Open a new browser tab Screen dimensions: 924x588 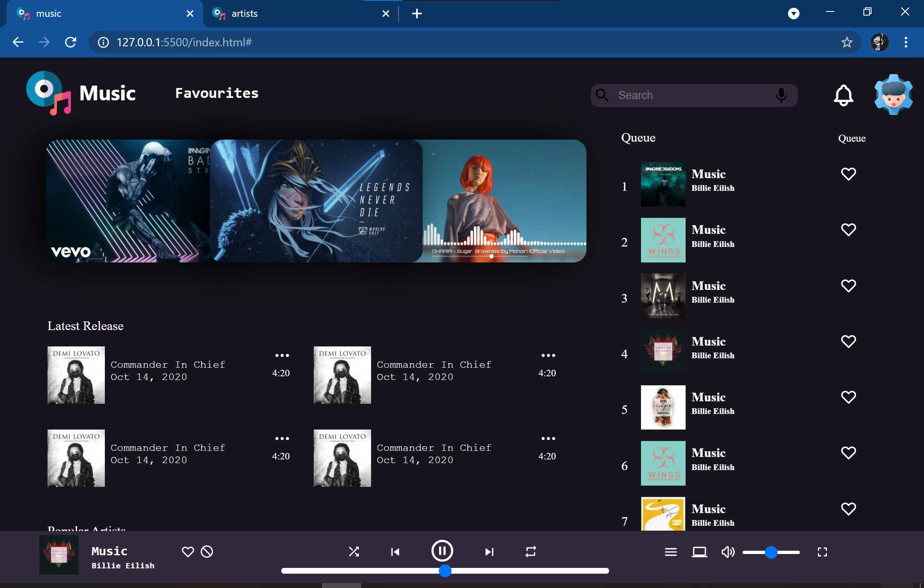coord(417,13)
